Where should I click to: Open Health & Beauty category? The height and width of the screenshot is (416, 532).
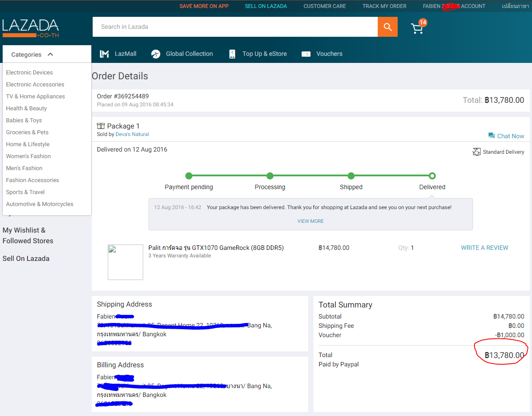tap(26, 109)
